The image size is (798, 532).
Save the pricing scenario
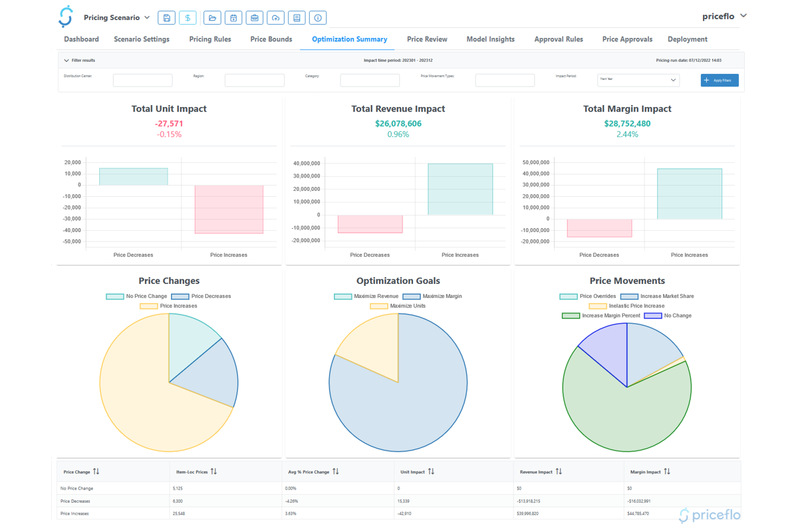(x=166, y=17)
